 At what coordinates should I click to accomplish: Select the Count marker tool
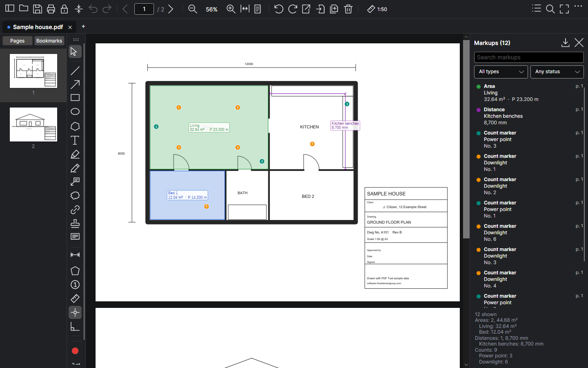pos(75,285)
